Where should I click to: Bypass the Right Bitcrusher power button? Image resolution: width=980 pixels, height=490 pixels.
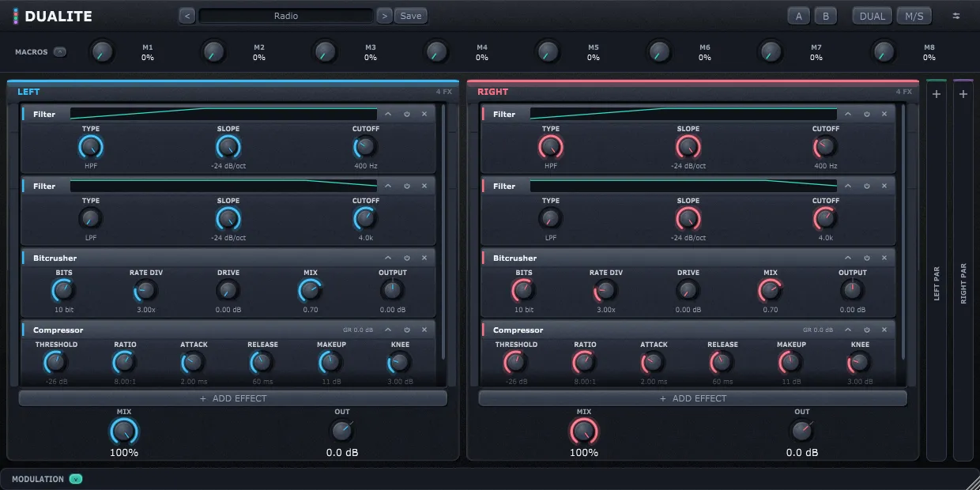(867, 258)
